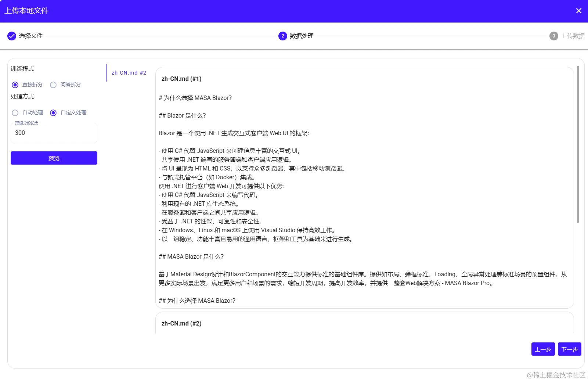Select the 自动处理 radio option

[x=15, y=113]
